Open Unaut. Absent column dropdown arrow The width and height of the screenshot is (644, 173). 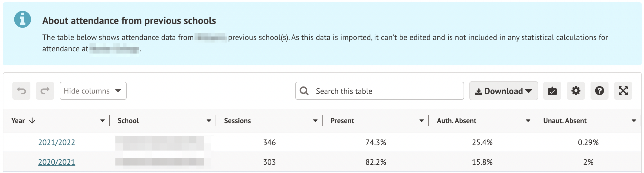click(634, 121)
